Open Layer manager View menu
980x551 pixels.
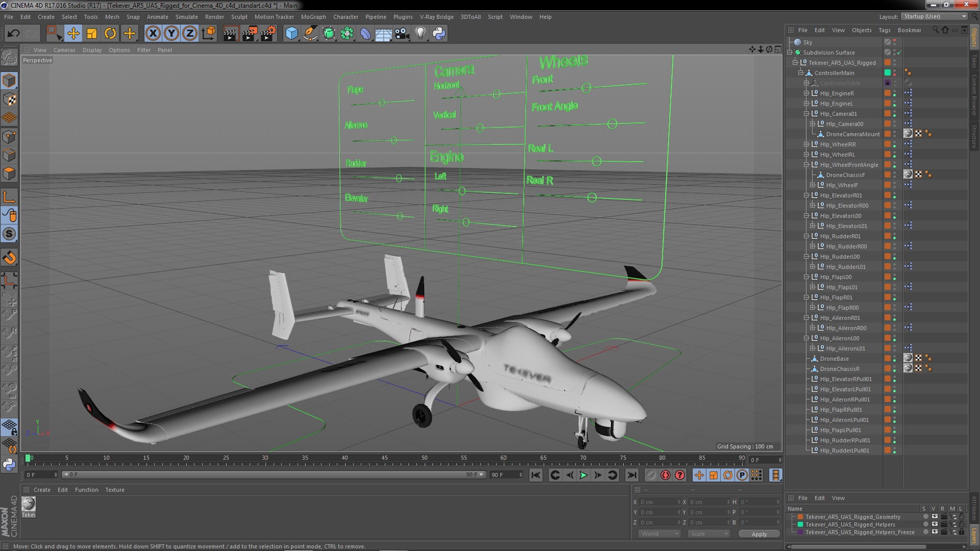coord(838,498)
